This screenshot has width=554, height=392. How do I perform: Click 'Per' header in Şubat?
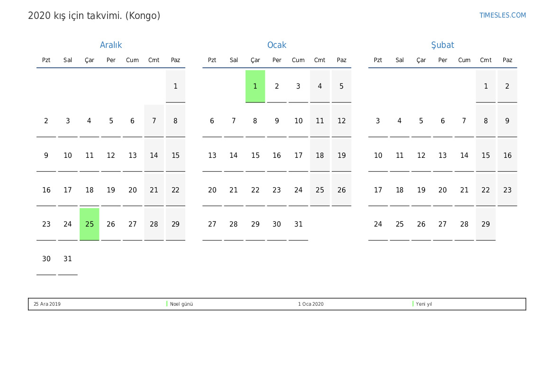pos(443,60)
